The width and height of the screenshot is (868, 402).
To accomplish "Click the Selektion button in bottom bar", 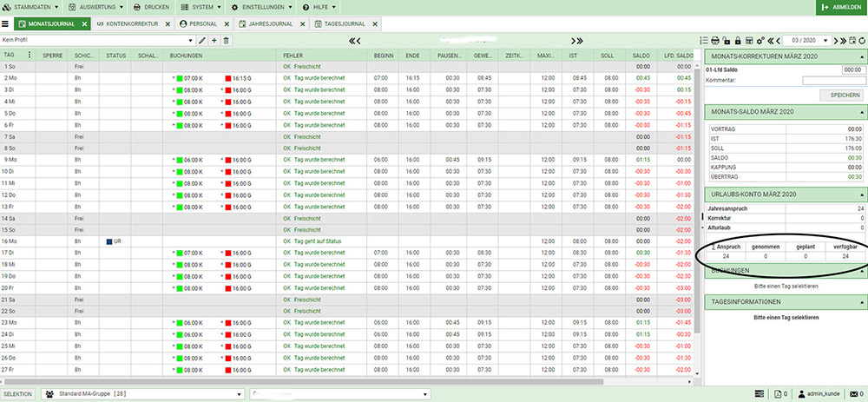I will click(x=17, y=394).
